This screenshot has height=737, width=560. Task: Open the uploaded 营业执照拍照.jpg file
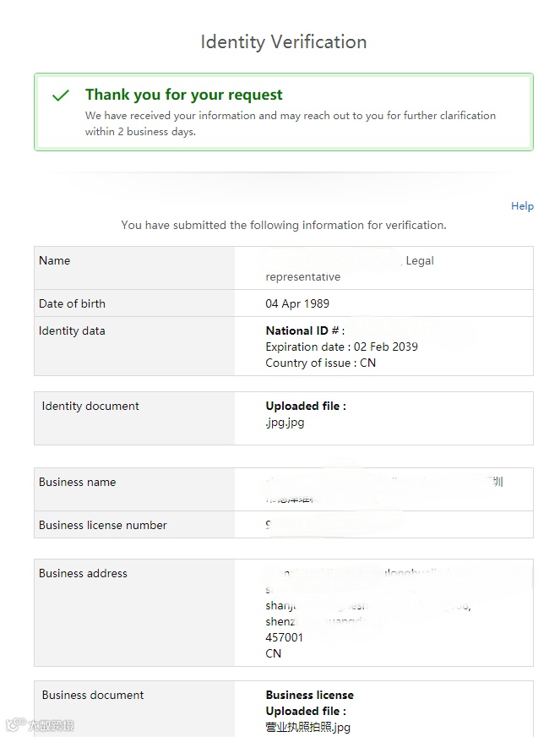click(x=307, y=727)
